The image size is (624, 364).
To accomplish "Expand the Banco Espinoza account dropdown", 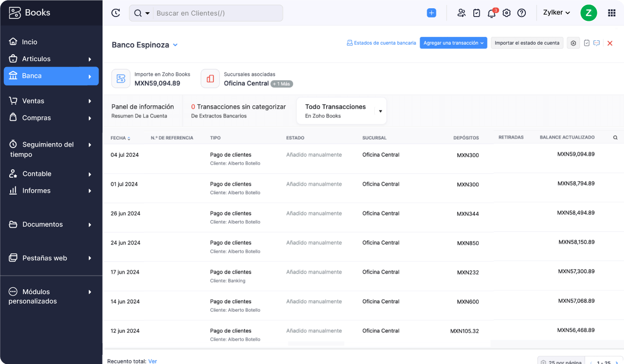I will [175, 45].
